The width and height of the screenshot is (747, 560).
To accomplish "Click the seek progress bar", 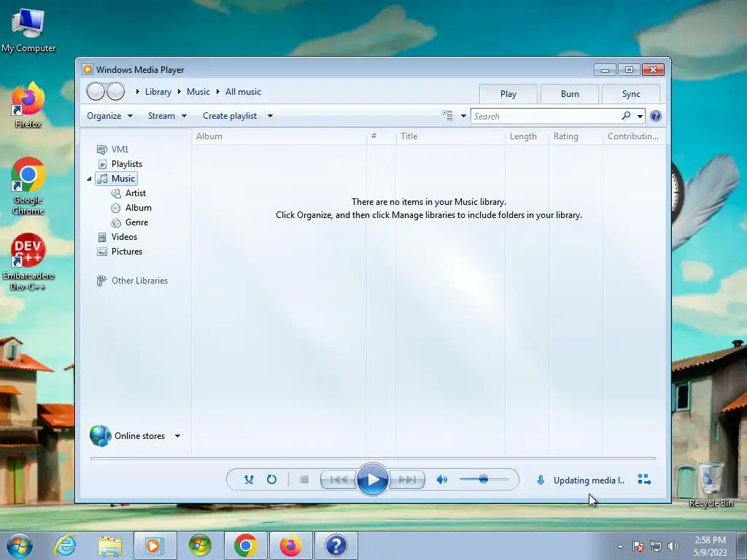I will (373, 458).
